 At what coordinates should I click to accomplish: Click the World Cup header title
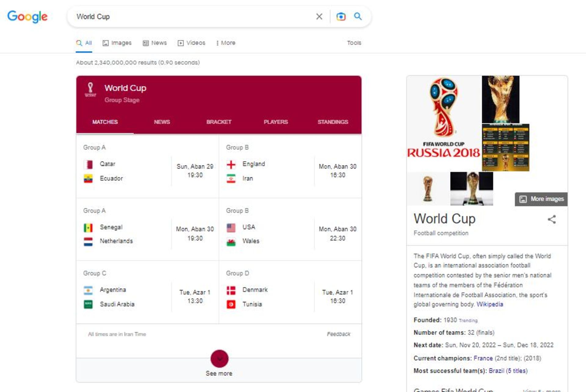(x=125, y=88)
